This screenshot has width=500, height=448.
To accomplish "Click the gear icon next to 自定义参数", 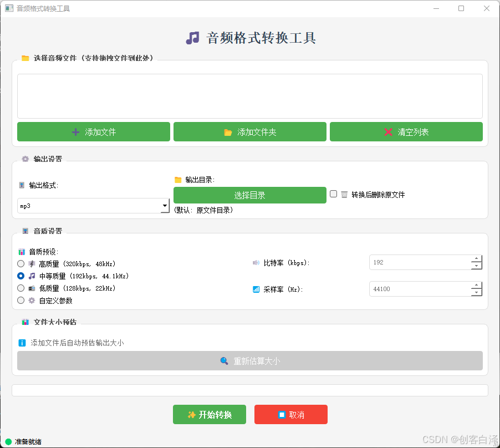I will 32,301.
